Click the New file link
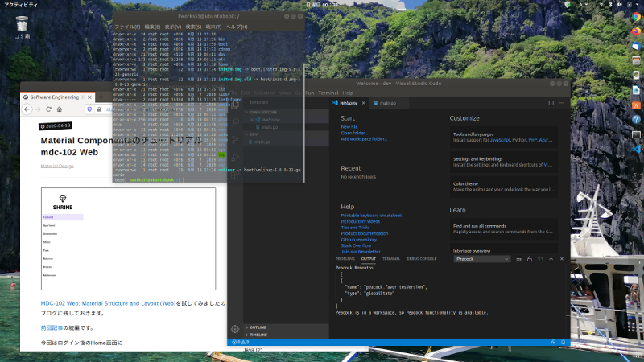Viewport: 644px width, 362px height. (349, 127)
